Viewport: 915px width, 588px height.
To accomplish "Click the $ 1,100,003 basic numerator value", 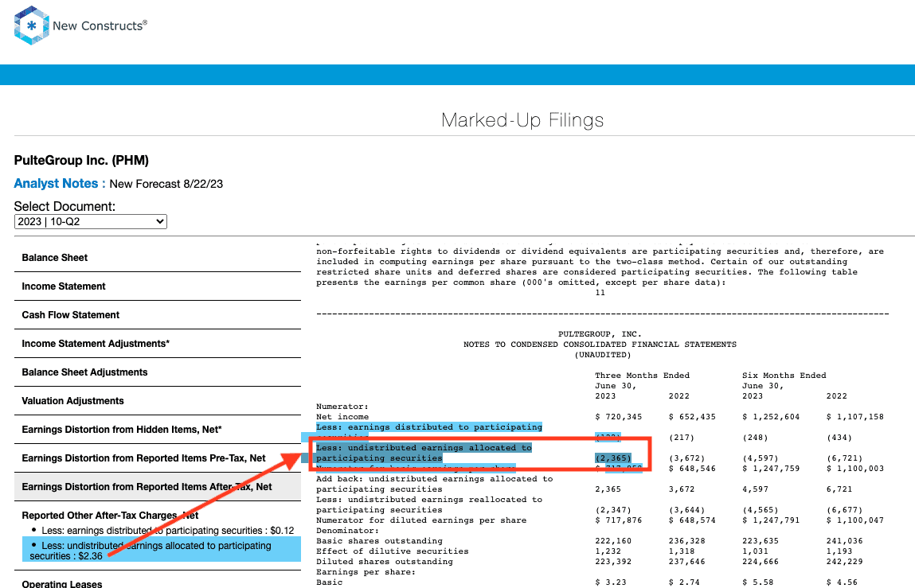I will 855,469.
